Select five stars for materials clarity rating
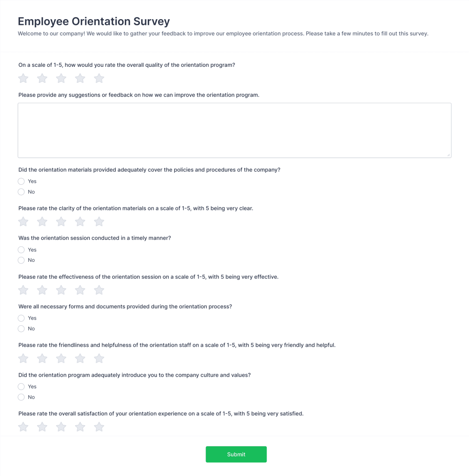This screenshot has width=469, height=476. [99, 221]
